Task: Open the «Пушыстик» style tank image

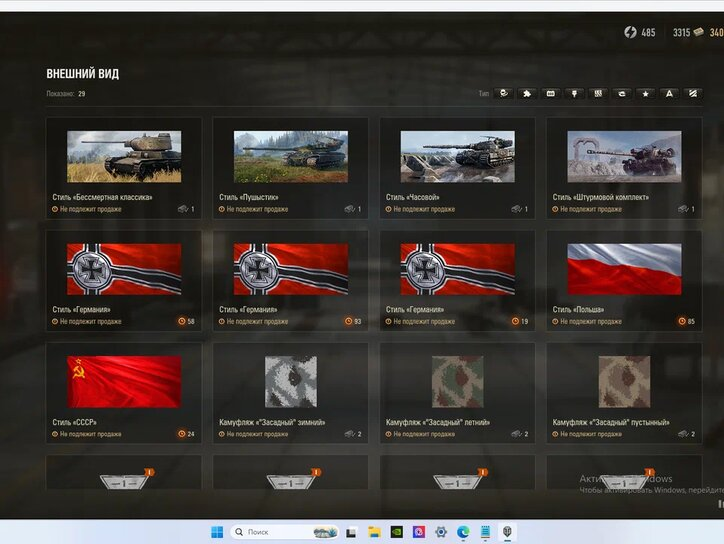Action: 291,157
